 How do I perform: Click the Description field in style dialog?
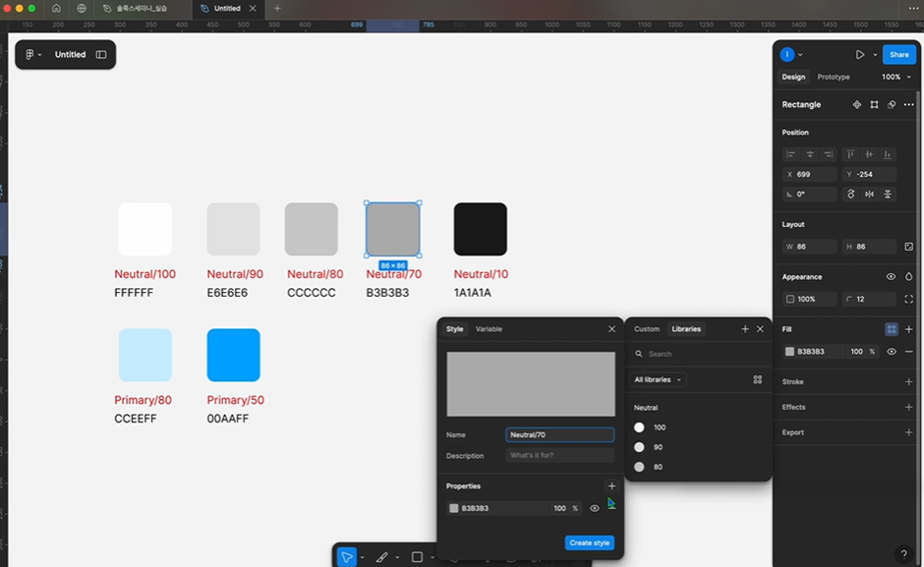(560, 455)
